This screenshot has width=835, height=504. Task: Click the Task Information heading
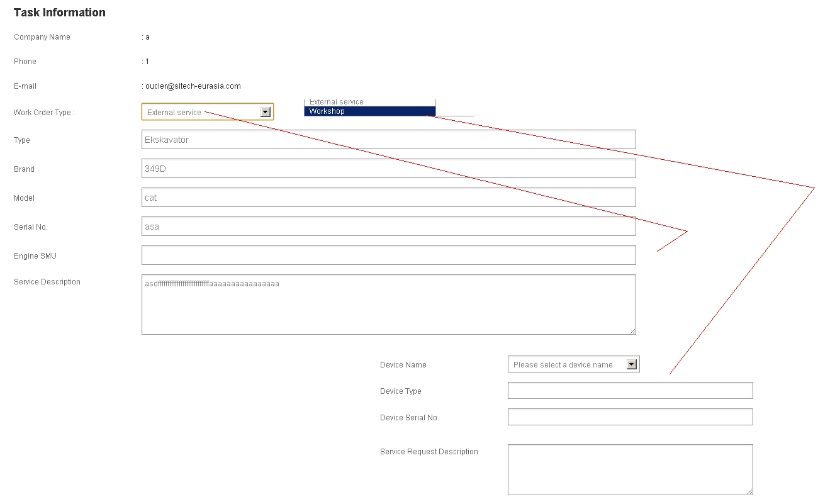60,13
